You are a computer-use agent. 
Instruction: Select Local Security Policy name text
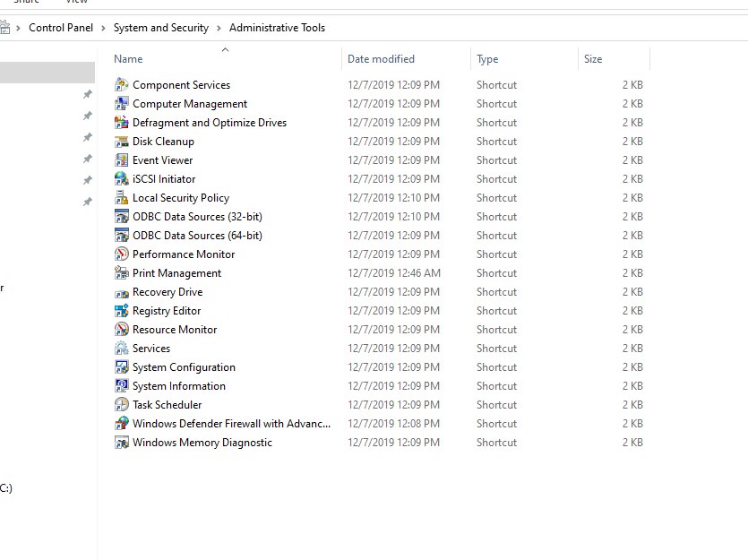tap(181, 197)
